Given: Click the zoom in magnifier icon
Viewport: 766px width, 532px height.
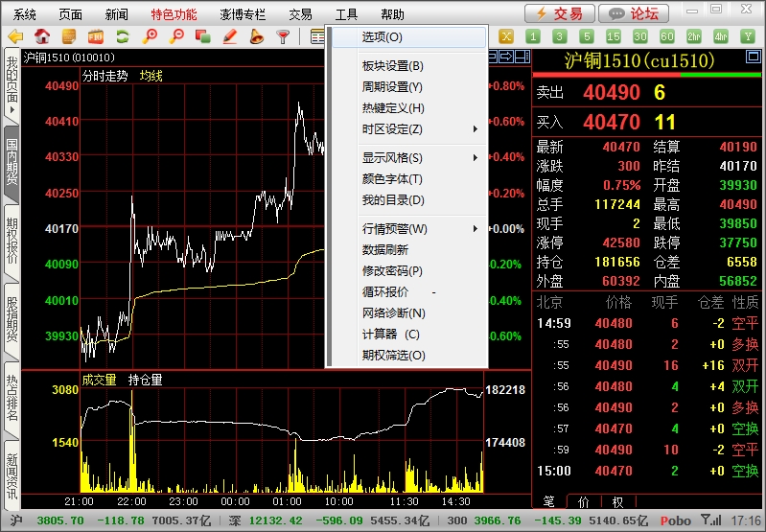Looking at the screenshot, I should pos(149,36).
